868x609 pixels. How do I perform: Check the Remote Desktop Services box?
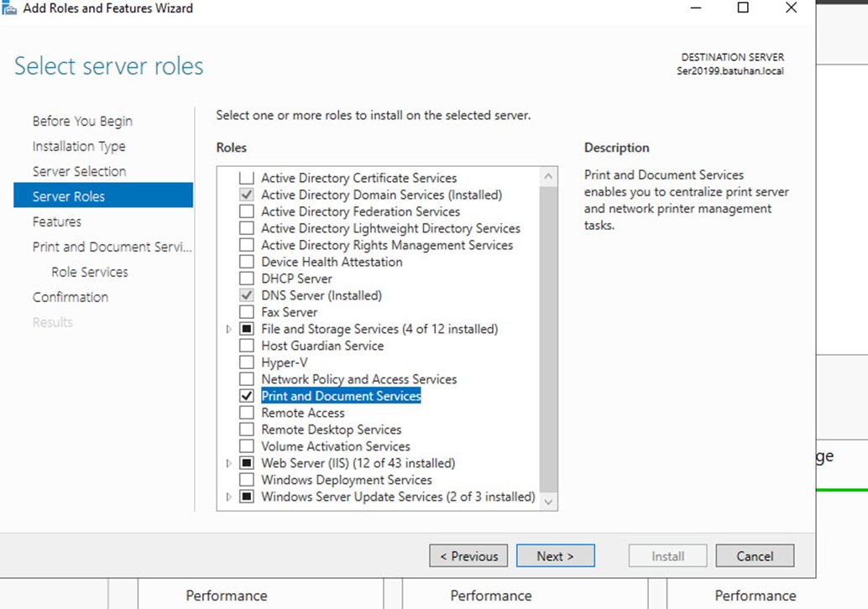pos(246,429)
